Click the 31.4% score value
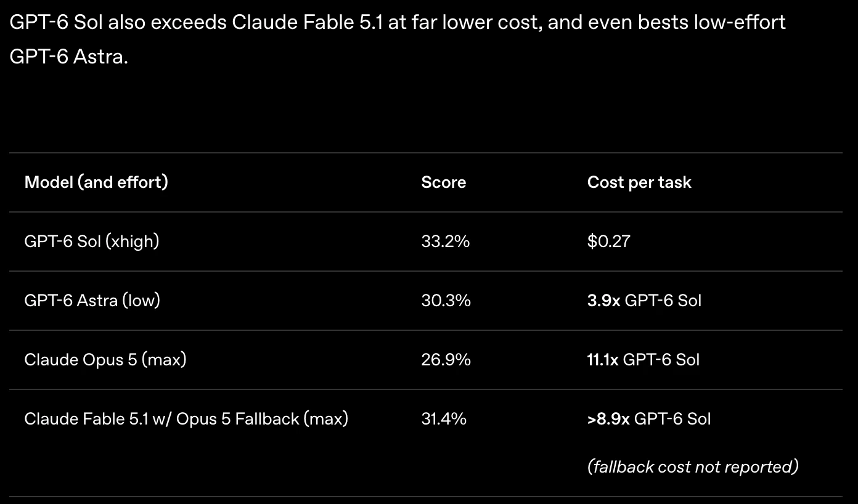Screen dimensions: 858x504 coord(444,418)
